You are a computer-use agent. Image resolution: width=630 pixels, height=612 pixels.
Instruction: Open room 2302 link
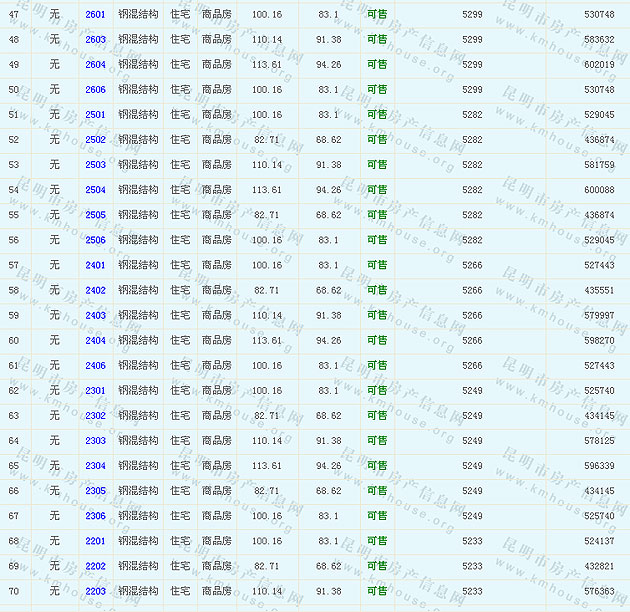point(95,416)
